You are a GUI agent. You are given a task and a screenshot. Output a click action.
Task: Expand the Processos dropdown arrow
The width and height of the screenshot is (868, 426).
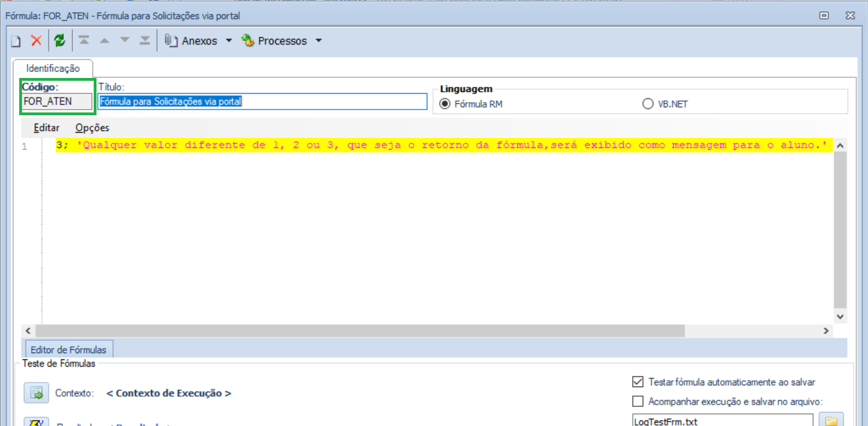(318, 41)
